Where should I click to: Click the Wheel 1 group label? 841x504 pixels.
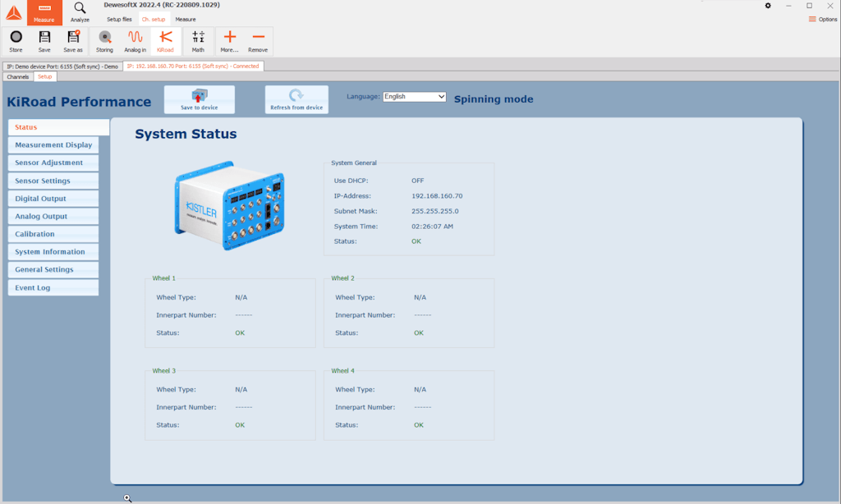pyautogui.click(x=163, y=278)
